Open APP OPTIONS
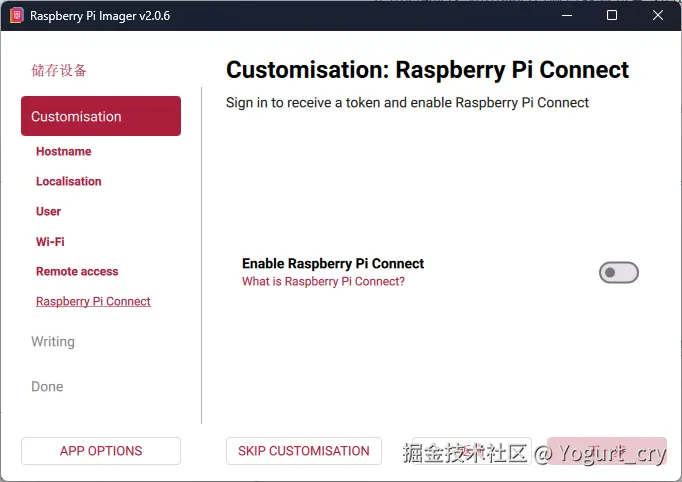The width and height of the screenshot is (682, 482). tap(101, 451)
